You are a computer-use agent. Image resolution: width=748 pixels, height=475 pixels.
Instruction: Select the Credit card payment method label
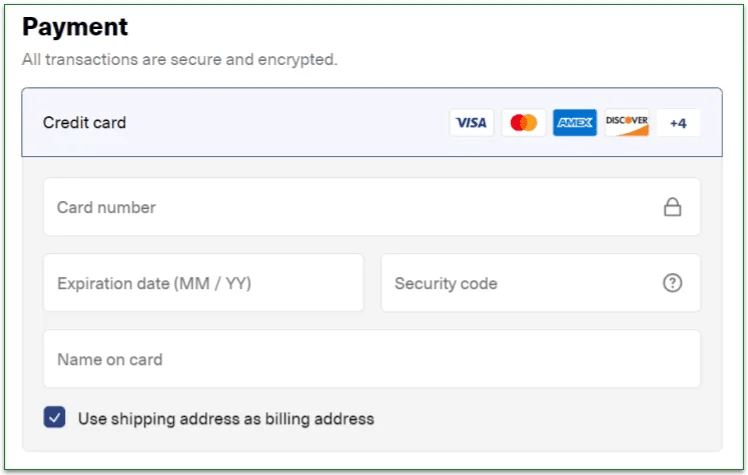pos(85,123)
